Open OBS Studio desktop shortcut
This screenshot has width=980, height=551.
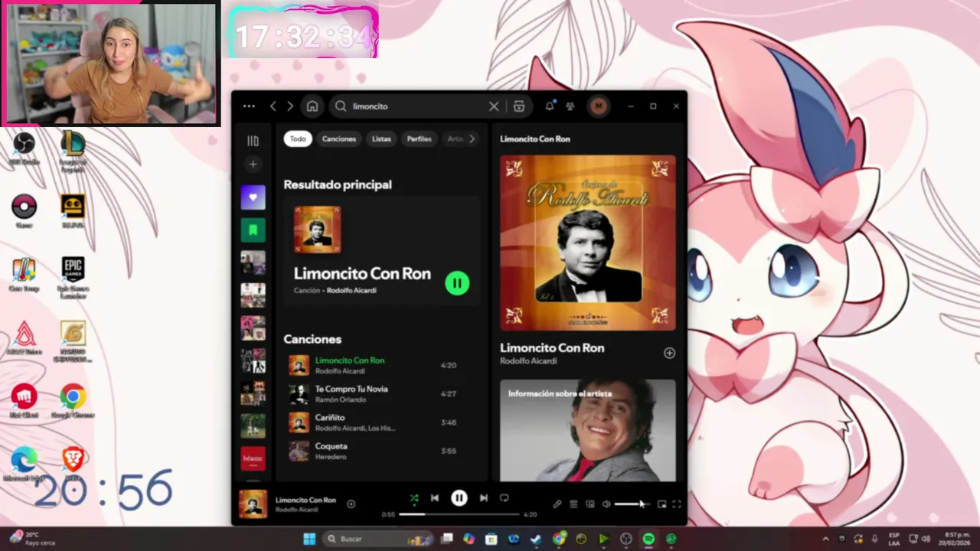coord(24,148)
